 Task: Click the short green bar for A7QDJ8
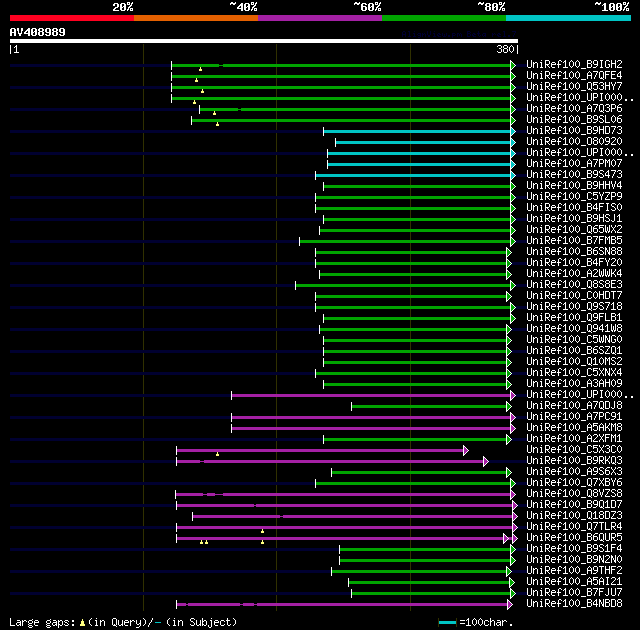tap(429, 406)
